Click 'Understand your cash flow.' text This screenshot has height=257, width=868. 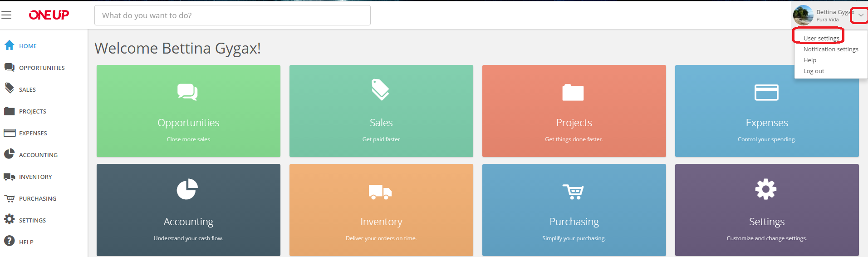[188, 238]
